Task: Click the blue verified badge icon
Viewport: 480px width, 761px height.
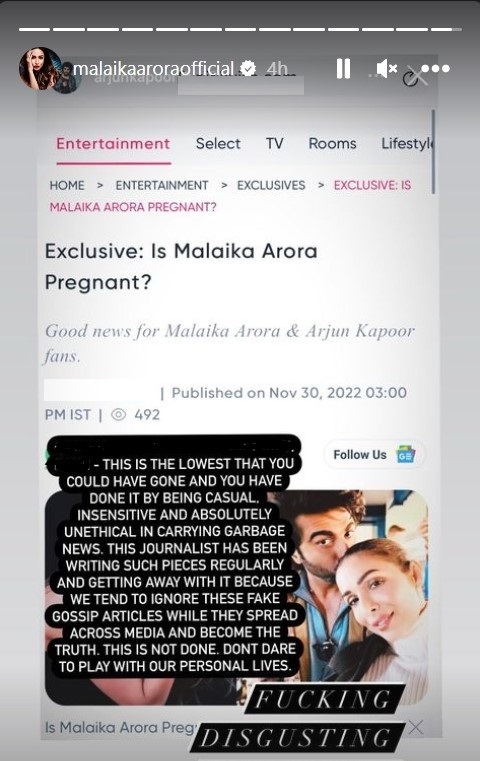Action: pyautogui.click(x=248, y=68)
